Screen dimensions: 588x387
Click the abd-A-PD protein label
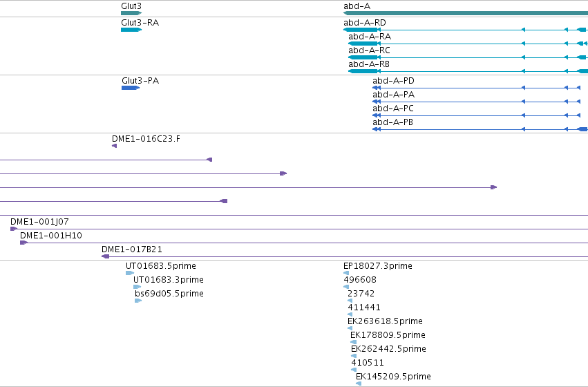coord(393,81)
